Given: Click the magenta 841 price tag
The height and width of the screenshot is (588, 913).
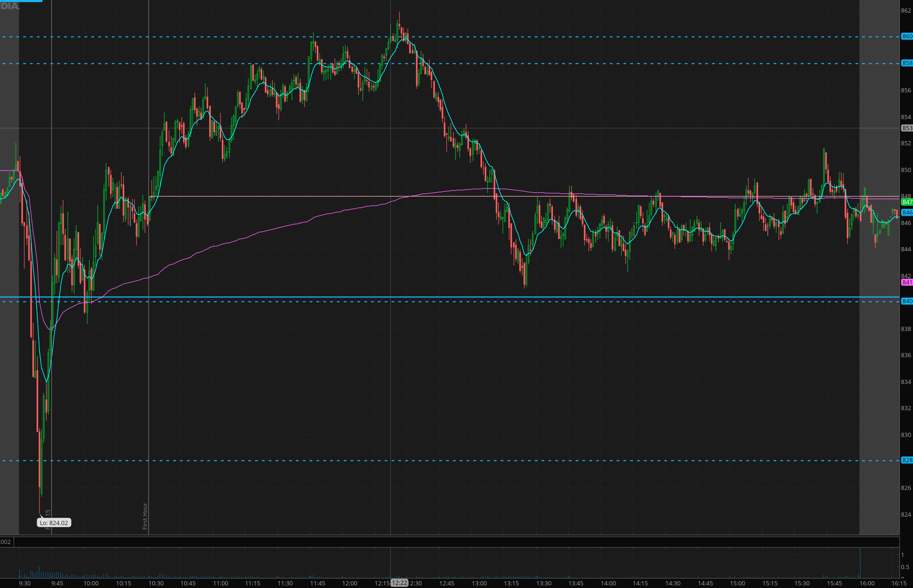Looking at the screenshot, I should tap(906, 282).
